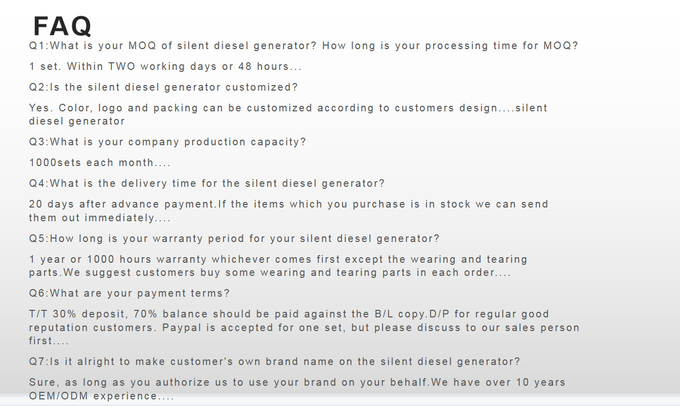Screen dimensions: 680x406
Task: Select the Q1 MOQ question line
Action: [304, 46]
